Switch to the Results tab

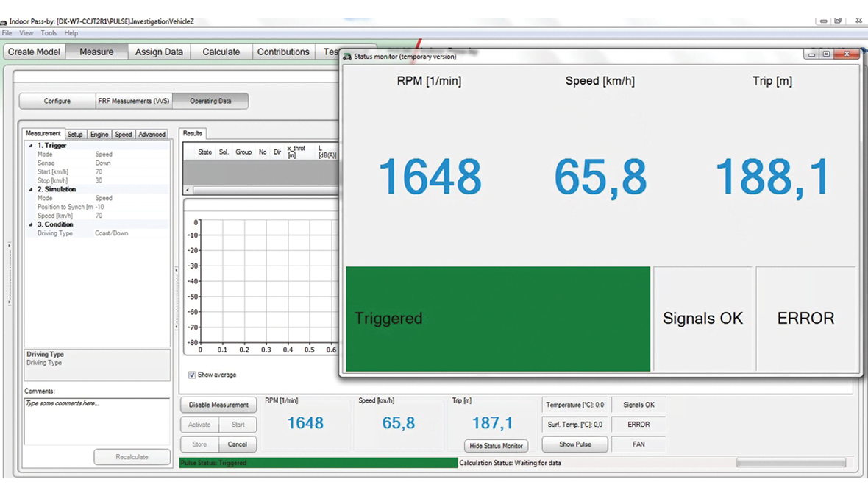(192, 133)
